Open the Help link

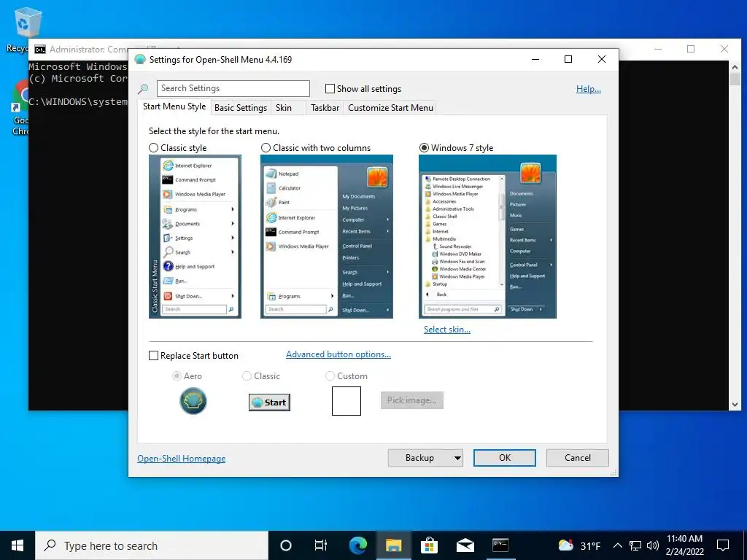589,89
